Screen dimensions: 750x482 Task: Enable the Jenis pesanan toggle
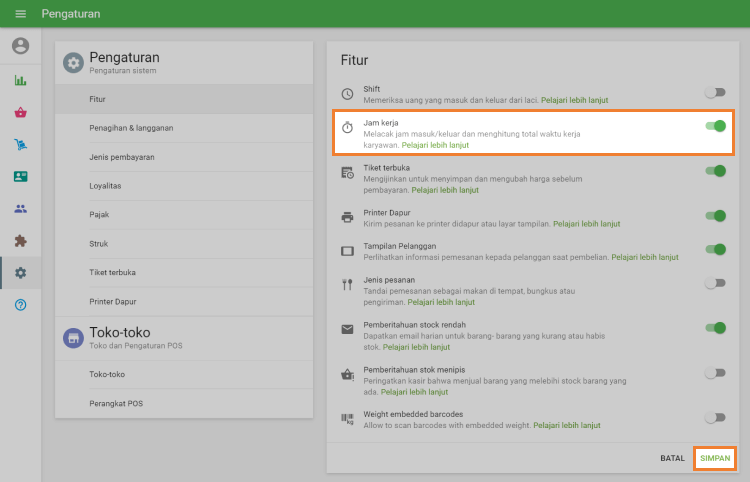pyautogui.click(x=714, y=283)
